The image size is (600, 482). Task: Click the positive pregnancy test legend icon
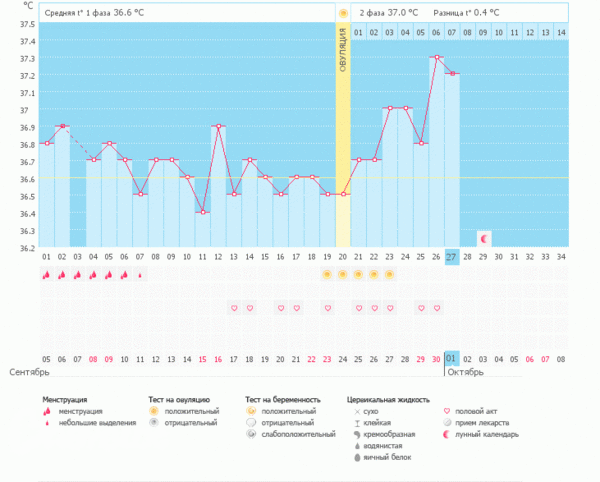[x=251, y=411]
